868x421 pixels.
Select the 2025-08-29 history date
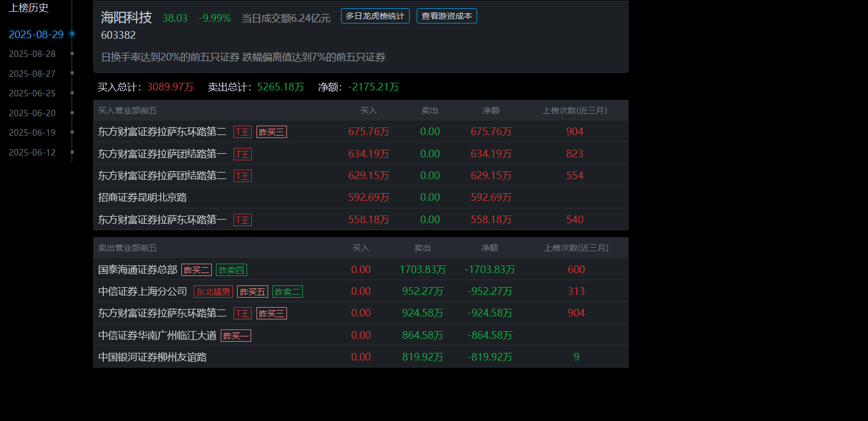point(36,34)
